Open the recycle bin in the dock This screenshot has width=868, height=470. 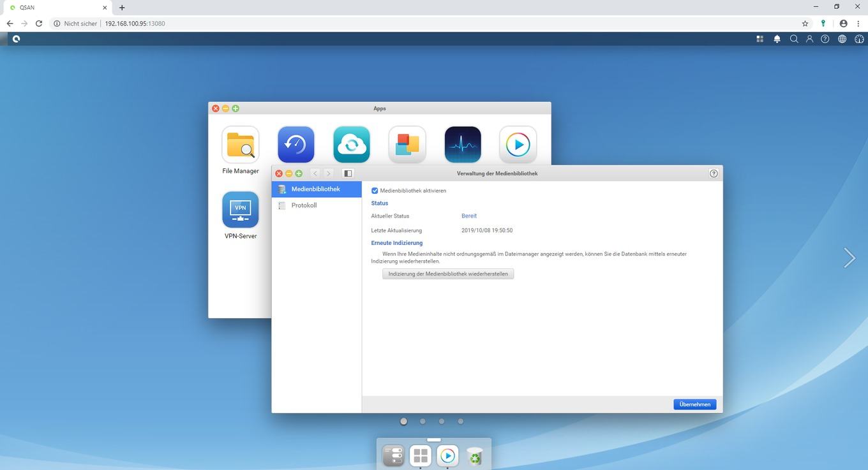click(x=475, y=455)
